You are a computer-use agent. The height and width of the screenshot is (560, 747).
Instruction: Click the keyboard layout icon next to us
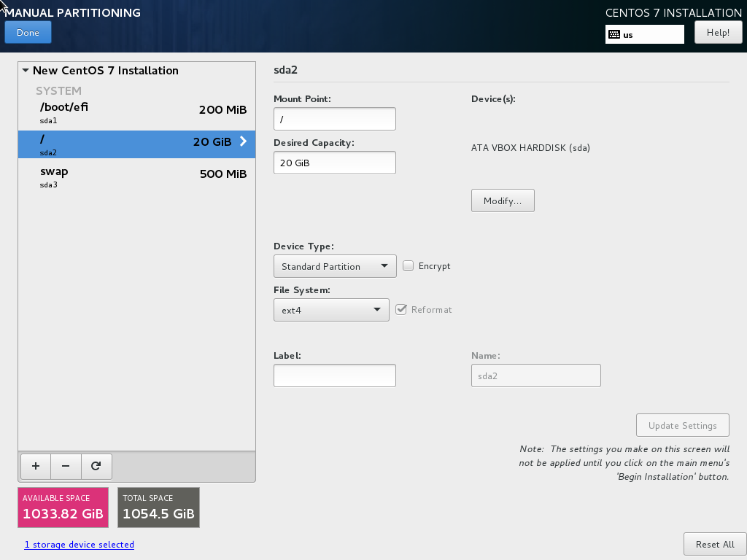tap(614, 34)
